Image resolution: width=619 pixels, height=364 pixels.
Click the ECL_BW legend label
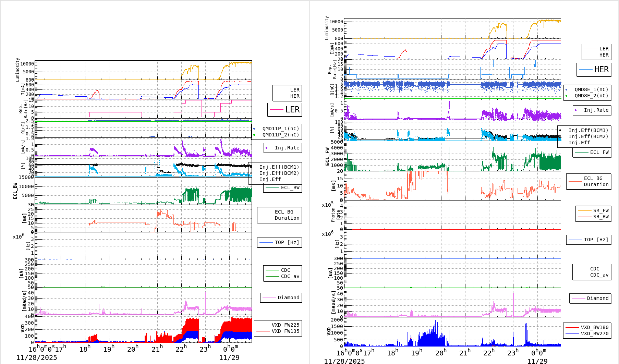[x=290, y=187]
